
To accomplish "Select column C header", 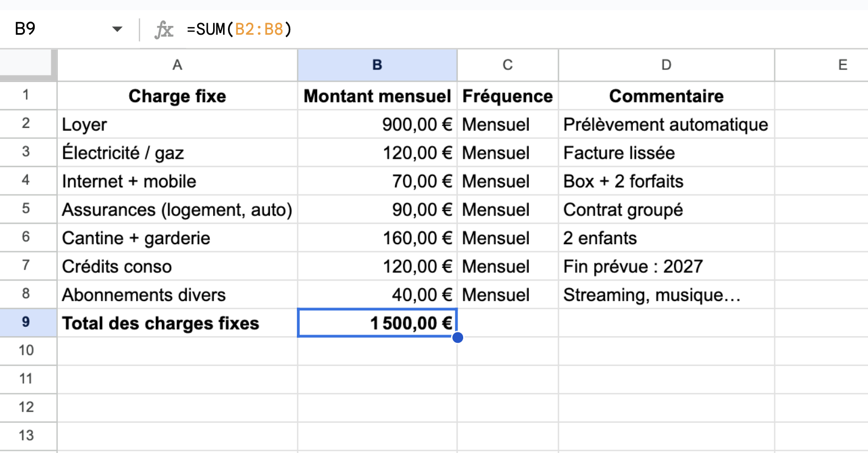I will coord(508,65).
